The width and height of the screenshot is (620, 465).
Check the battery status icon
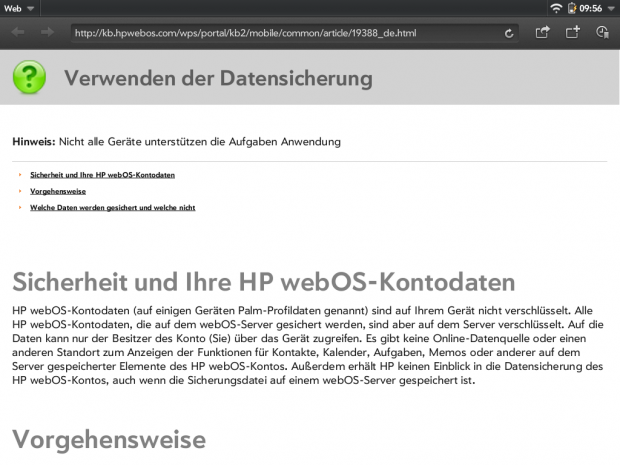[572, 8]
